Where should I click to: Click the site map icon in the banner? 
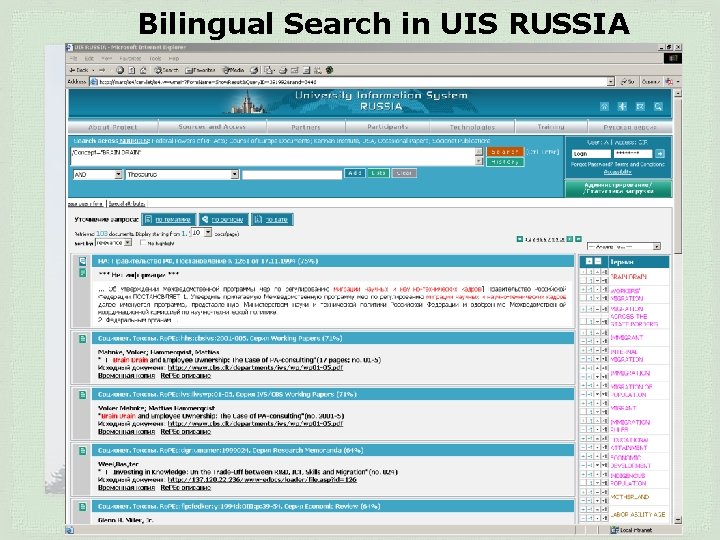click(622, 107)
